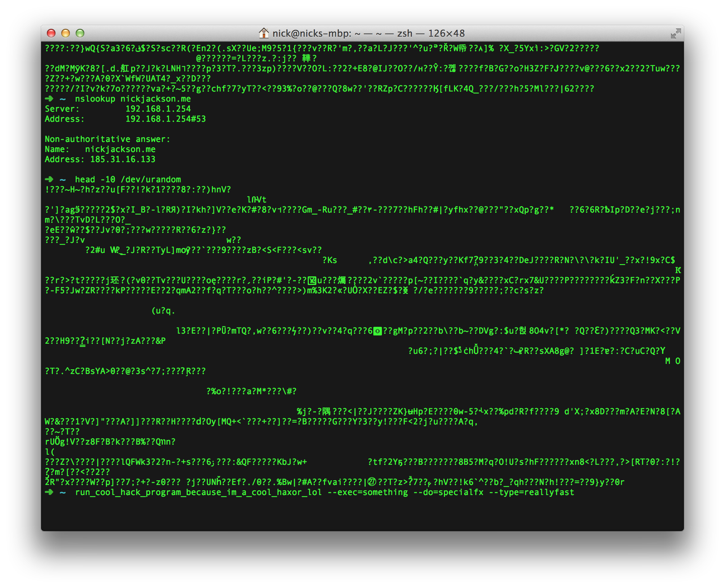Click the prompt arrow before head command
The height and width of the screenshot is (588, 725).
[49, 179]
